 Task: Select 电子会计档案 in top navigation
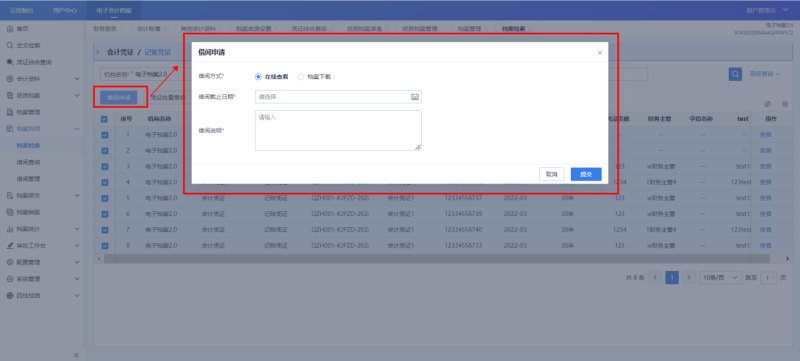pyautogui.click(x=114, y=10)
